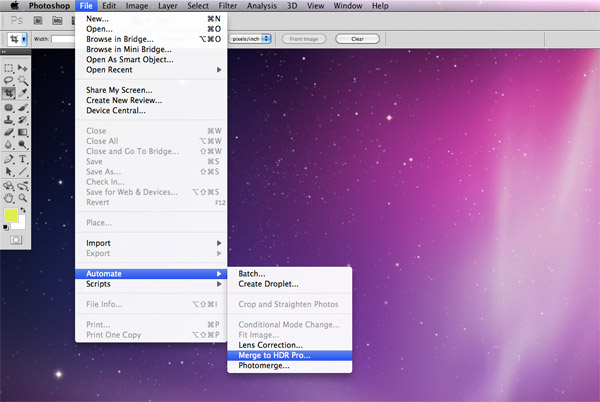Open the yellow foreground color picker
The width and height of the screenshot is (600, 402).
coord(11,215)
